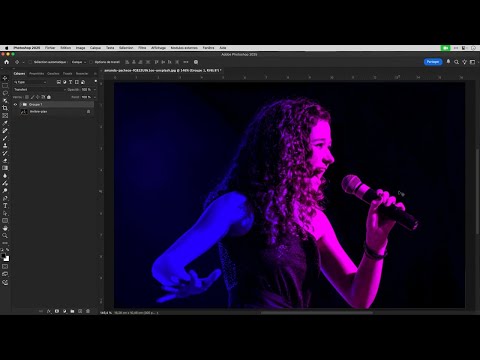Image resolution: width=480 pixels, height=360 pixels.
Task: Expand the Groupe 1 layer group
Action: (21, 104)
